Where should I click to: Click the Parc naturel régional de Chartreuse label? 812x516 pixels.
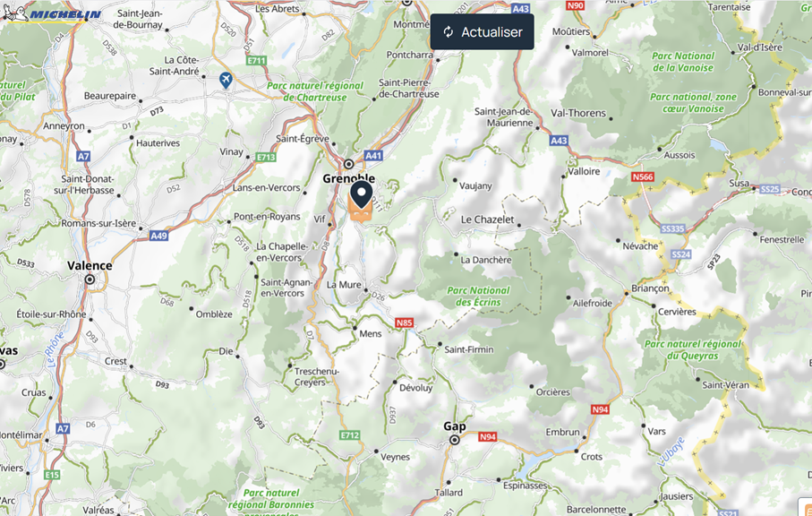tap(315, 91)
